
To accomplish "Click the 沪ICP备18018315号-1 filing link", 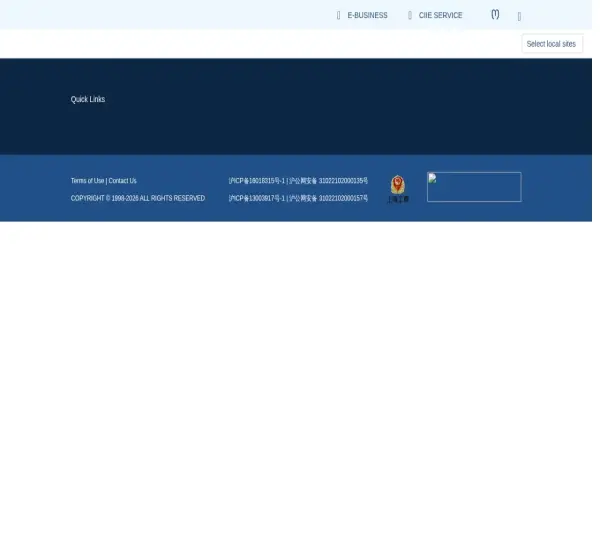I will point(257,181).
